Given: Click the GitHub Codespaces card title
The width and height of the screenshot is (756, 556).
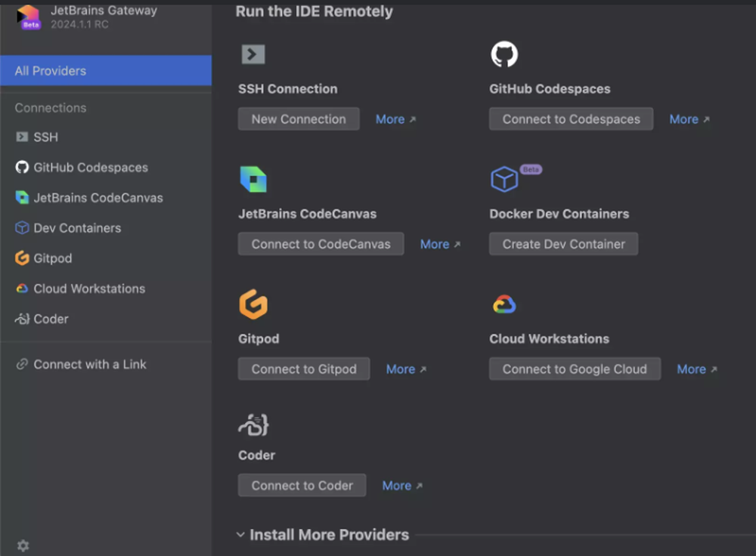Looking at the screenshot, I should click(x=550, y=88).
